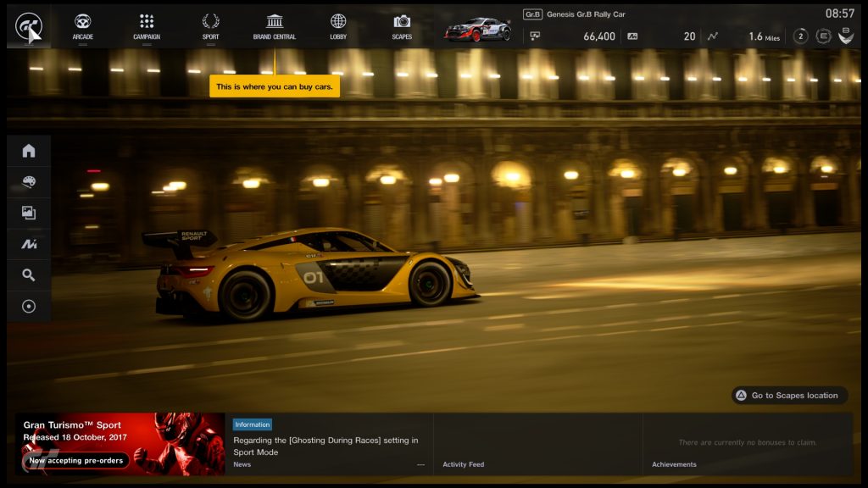Click the Now accepting pre-orders button

pos(75,460)
